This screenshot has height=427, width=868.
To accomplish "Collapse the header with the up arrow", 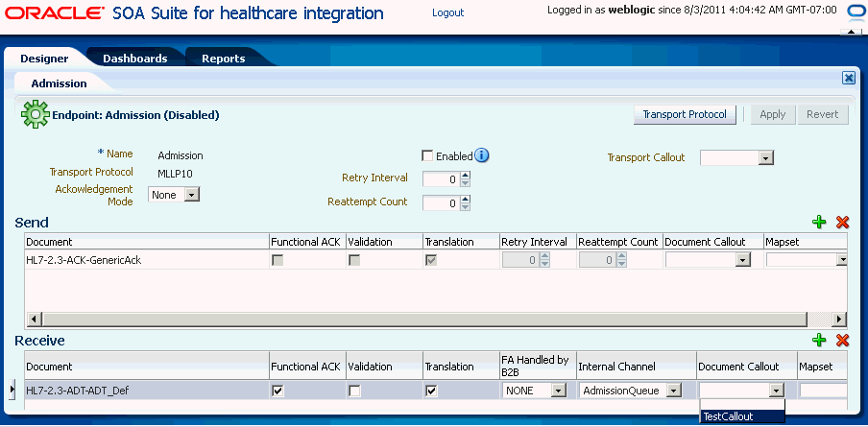I will tap(851, 33).
